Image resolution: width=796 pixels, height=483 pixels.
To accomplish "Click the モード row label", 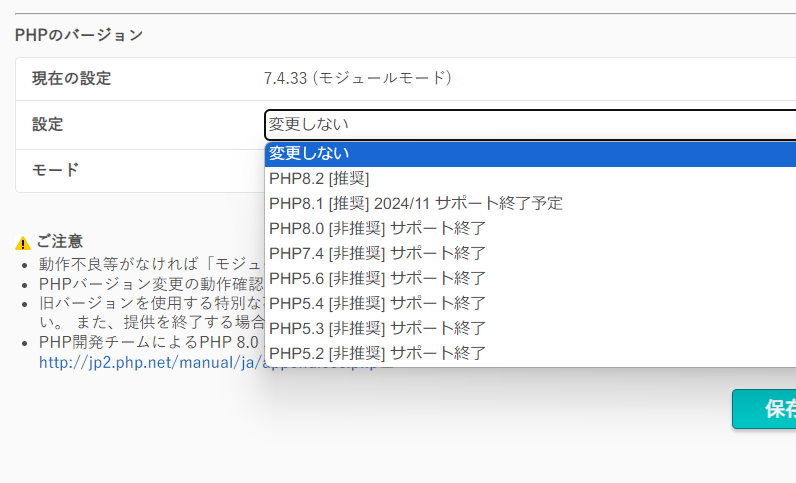I will pyautogui.click(x=55, y=170).
